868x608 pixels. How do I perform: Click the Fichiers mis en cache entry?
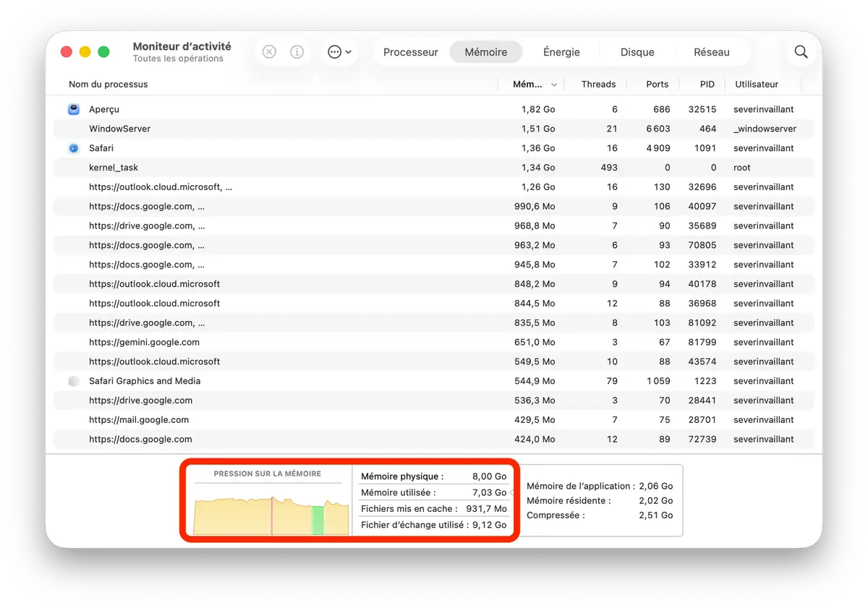coord(434,509)
